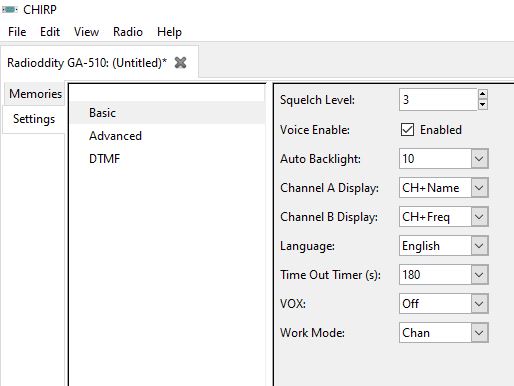The height and width of the screenshot is (386, 514).
Task: Open the Help menu
Action: tap(169, 32)
